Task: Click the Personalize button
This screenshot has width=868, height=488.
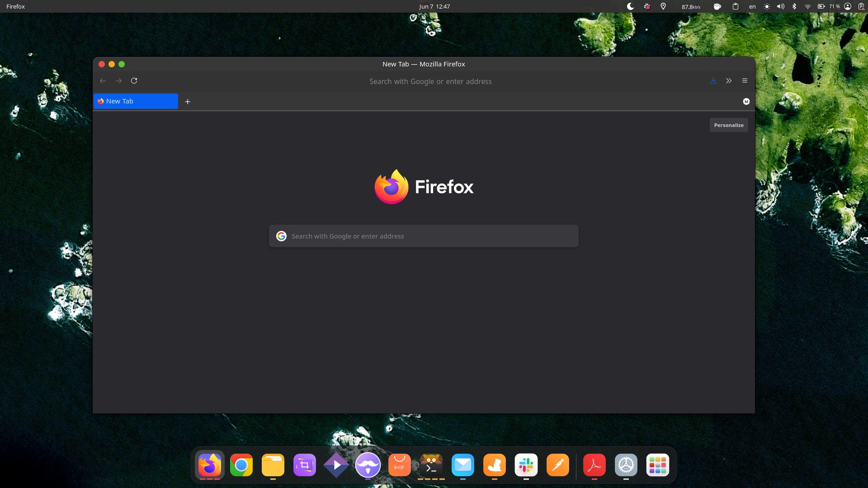Action: tap(728, 125)
